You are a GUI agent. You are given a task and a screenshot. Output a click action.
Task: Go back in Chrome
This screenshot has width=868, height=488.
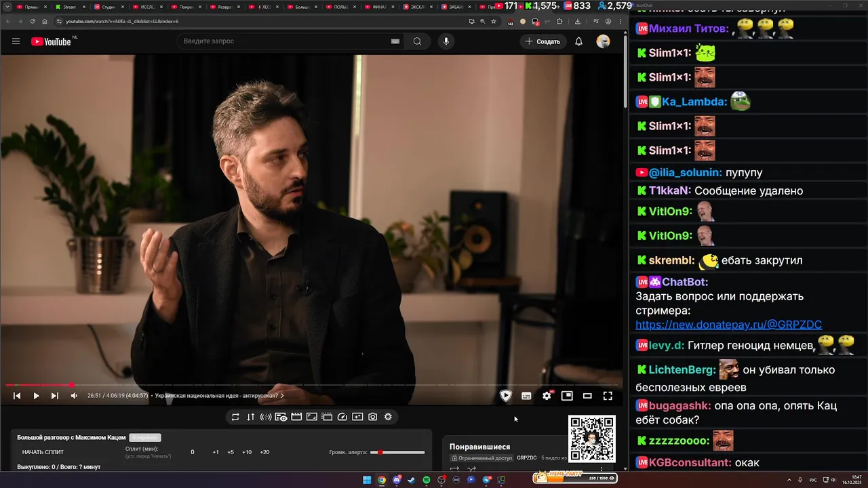pos(7,21)
